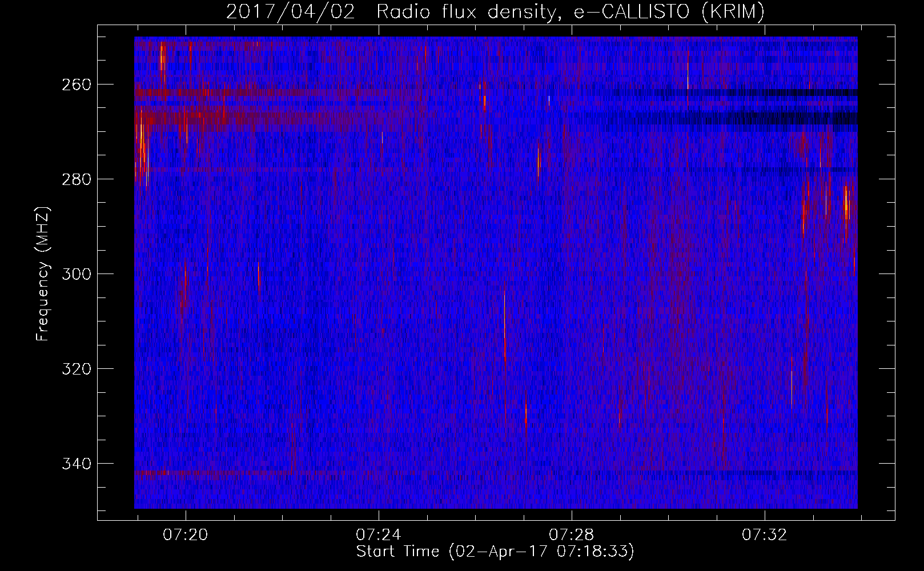
Task: Click the 07:28 time tick label
Action: [572, 535]
